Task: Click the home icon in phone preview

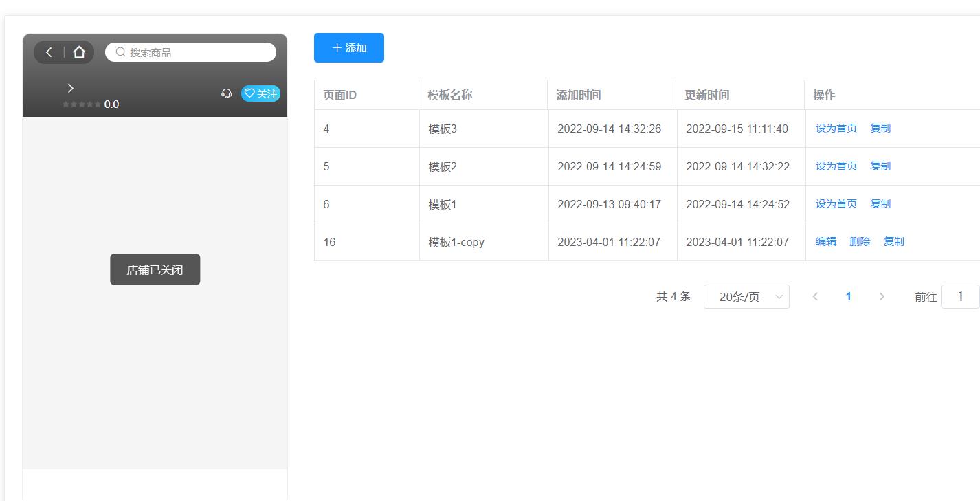Action: tap(79, 52)
